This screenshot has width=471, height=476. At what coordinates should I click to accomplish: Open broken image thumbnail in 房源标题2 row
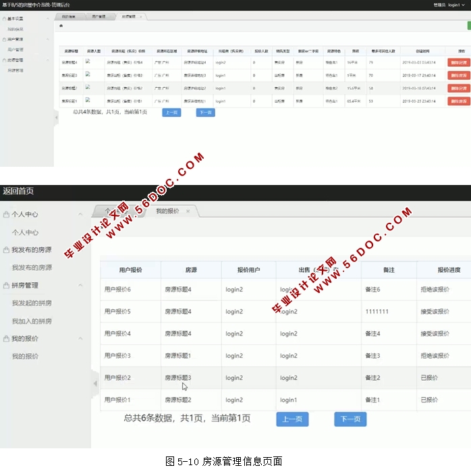pyautogui.click(x=88, y=87)
